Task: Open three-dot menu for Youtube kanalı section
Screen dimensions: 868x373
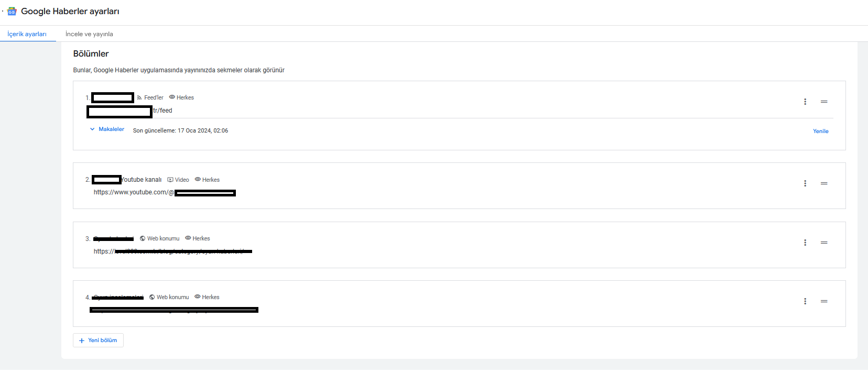Action: [805, 183]
